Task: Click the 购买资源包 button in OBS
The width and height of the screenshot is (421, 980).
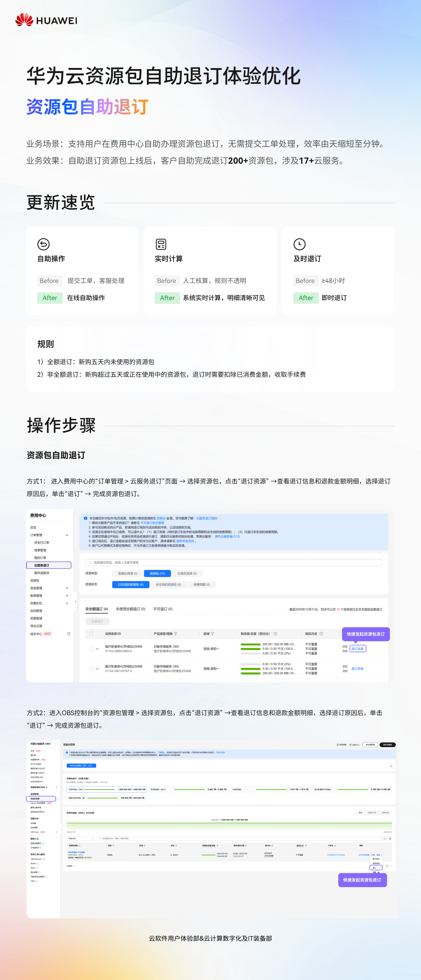Action: coord(387,745)
